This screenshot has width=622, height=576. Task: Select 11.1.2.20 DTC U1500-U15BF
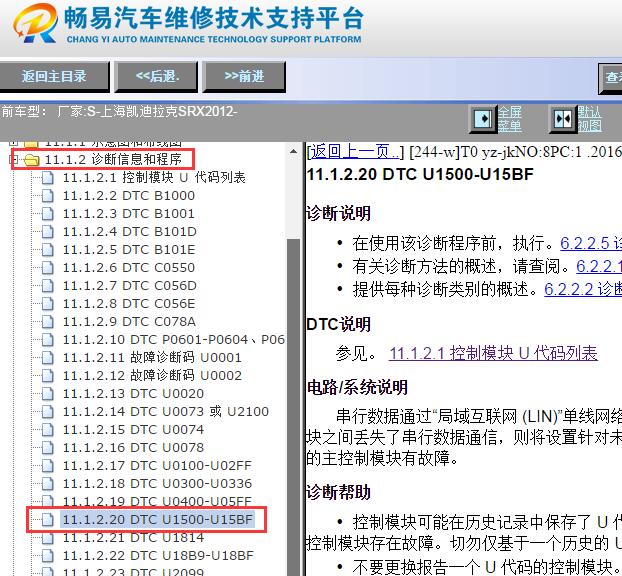click(x=157, y=519)
